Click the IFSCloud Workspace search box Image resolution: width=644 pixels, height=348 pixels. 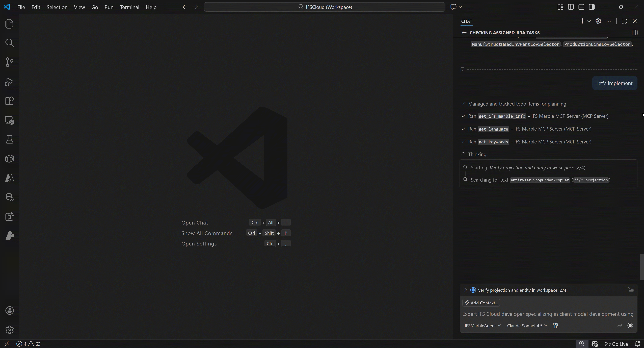coord(325,7)
